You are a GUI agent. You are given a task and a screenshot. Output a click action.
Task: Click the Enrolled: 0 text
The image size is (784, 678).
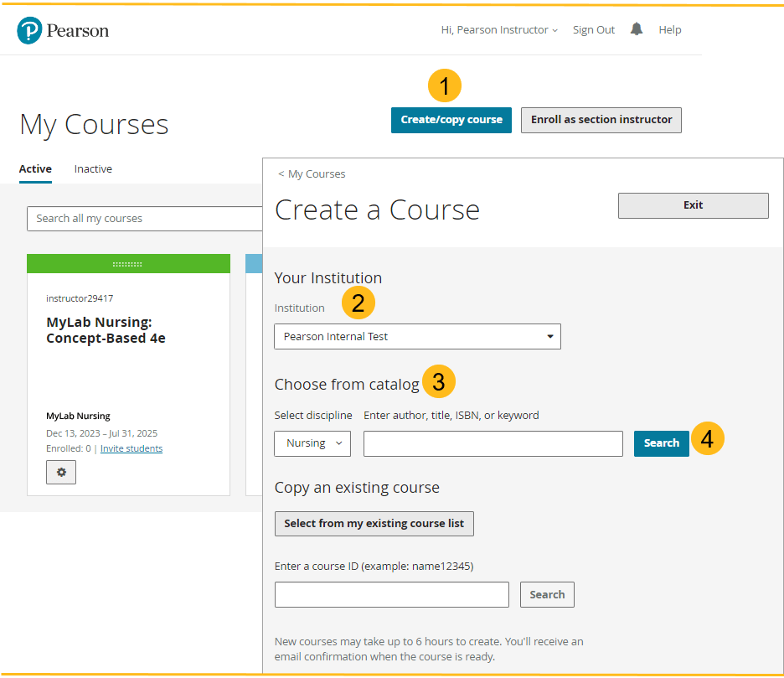(69, 448)
